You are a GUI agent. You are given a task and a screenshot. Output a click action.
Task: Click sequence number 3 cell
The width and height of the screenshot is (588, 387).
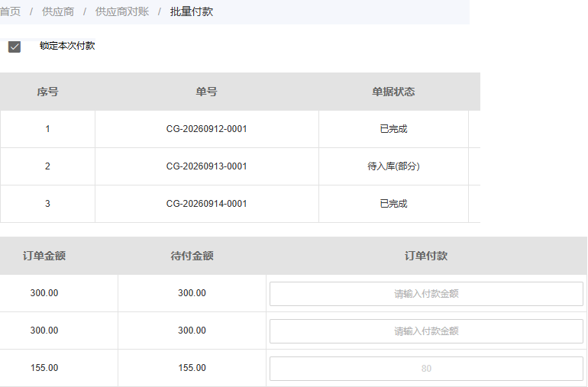click(x=47, y=204)
